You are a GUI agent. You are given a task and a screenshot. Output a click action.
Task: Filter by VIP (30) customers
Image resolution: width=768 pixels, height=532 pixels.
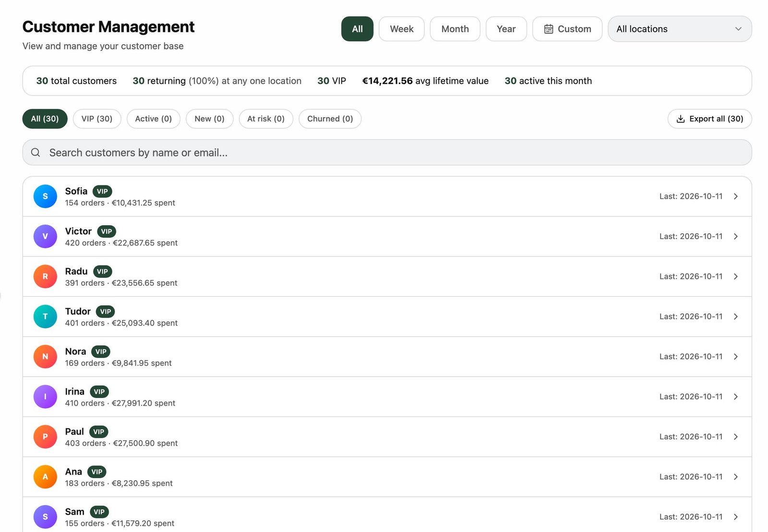[97, 119]
